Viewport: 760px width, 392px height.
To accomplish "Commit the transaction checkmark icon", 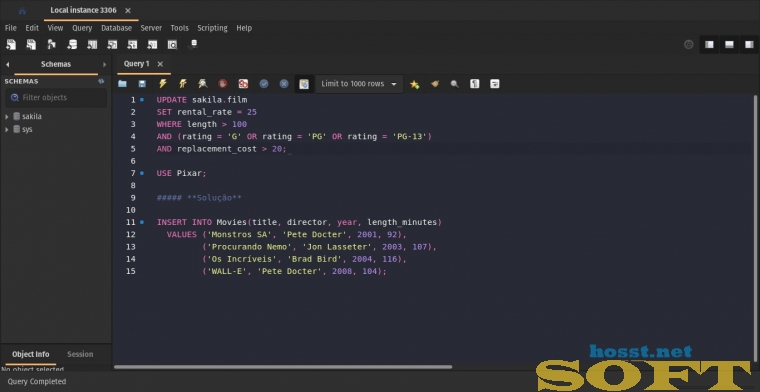I will (264, 84).
